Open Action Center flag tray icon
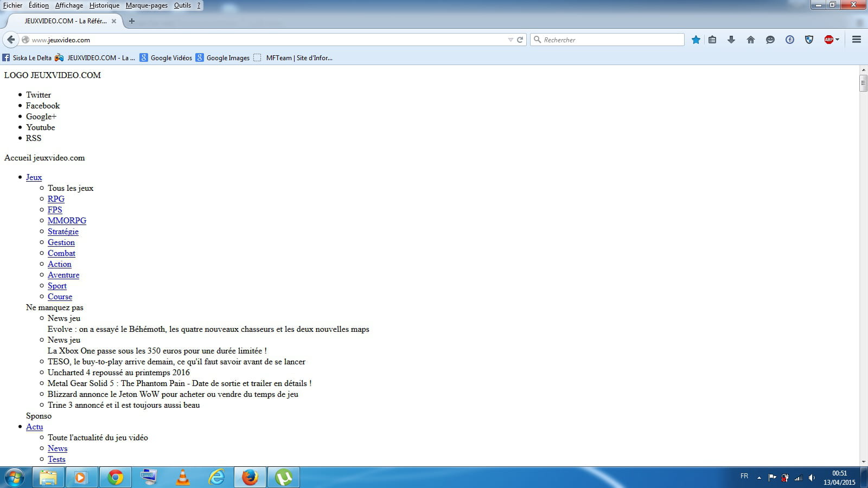 tap(772, 478)
